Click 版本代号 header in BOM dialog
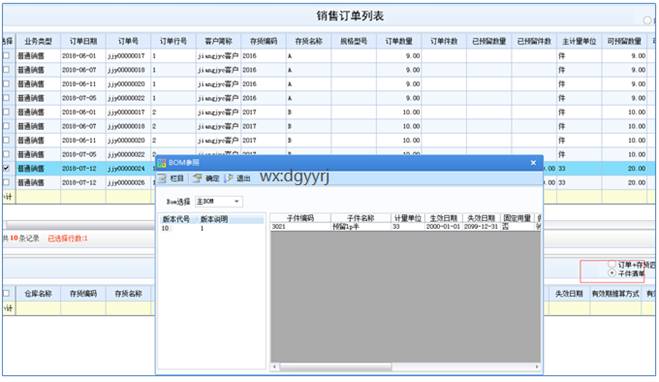This screenshot has height=382, width=659. tap(176, 219)
